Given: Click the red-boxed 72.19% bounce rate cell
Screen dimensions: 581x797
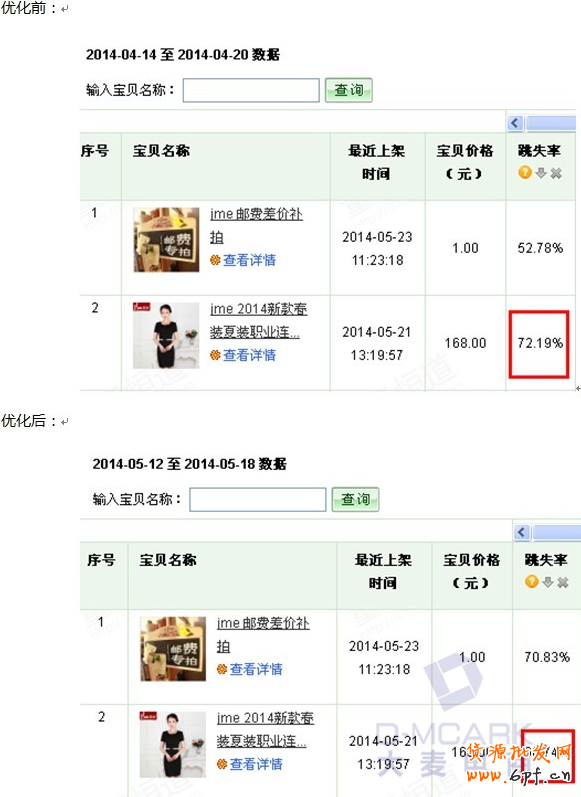Looking at the screenshot, I should click(x=539, y=344).
